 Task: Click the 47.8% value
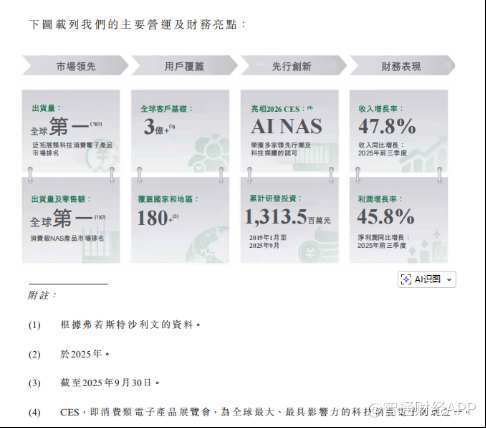coord(387,127)
